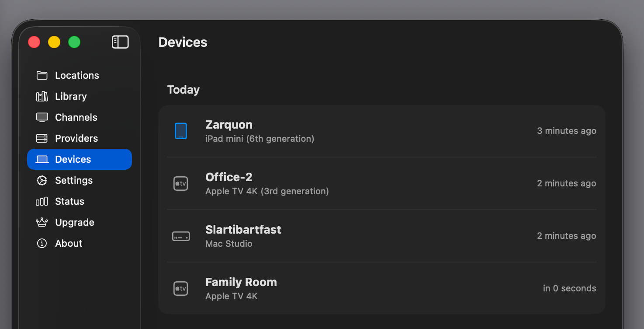Click the Apple TV icon for Family Room
This screenshot has width=644, height=329.
[x=180, y=288]
